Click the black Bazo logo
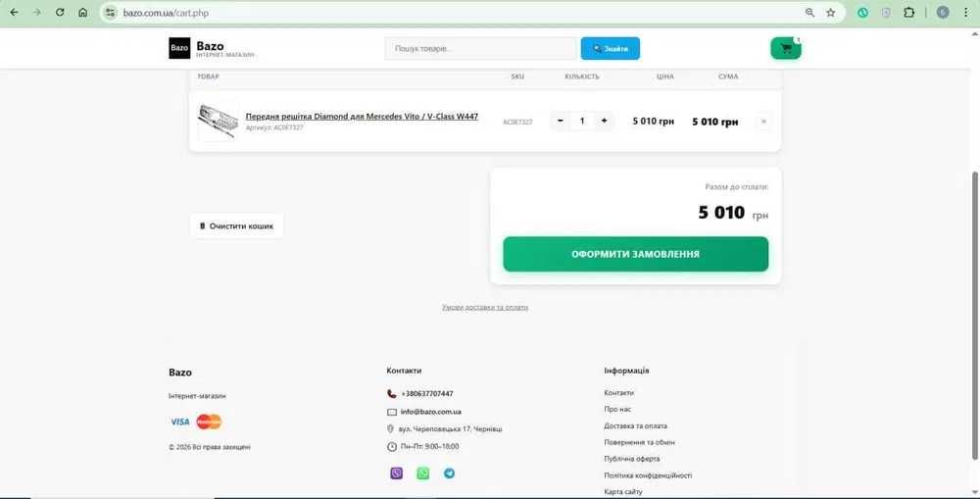Screen dimensions: 980x499 [179, 48]
